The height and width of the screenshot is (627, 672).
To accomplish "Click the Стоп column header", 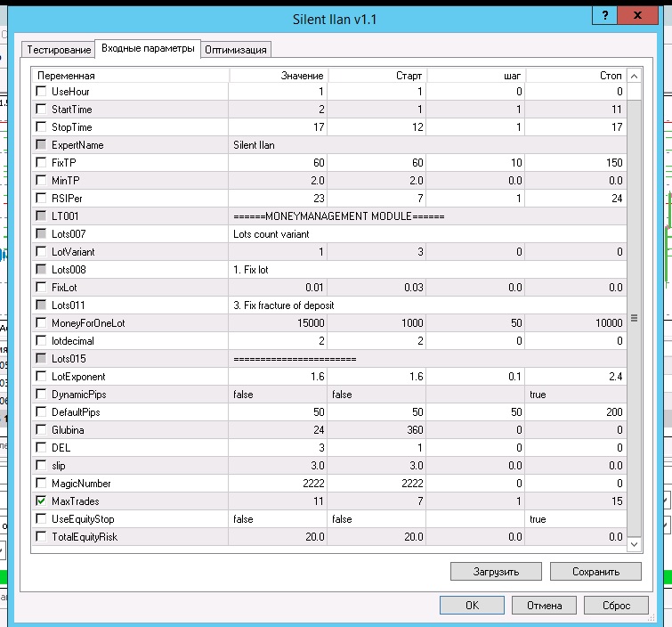I will [x=576, y=76].
